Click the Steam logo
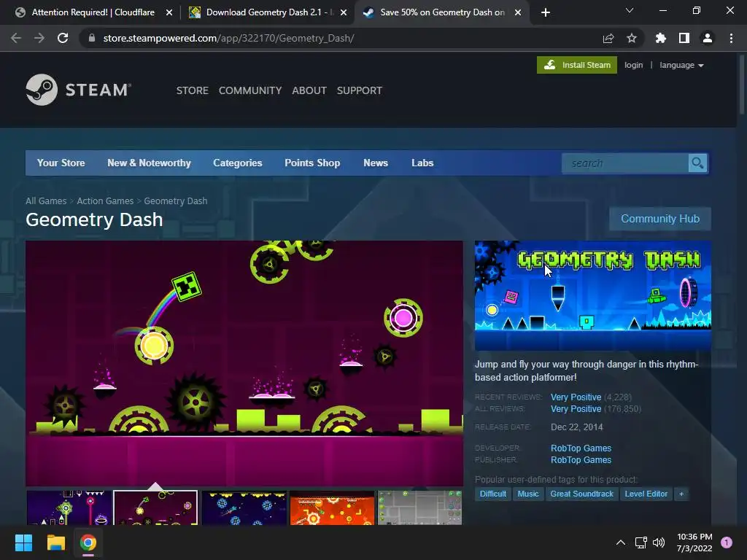The image size is (747, 560). click(x=78, y=90)
